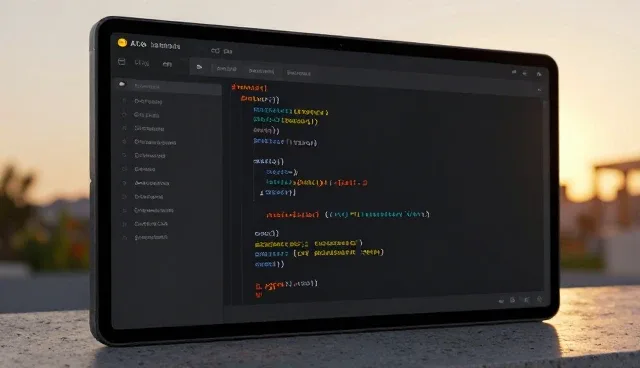
Task: Click the editor's vertical scrollbar
Action: [x=545, y=196]
